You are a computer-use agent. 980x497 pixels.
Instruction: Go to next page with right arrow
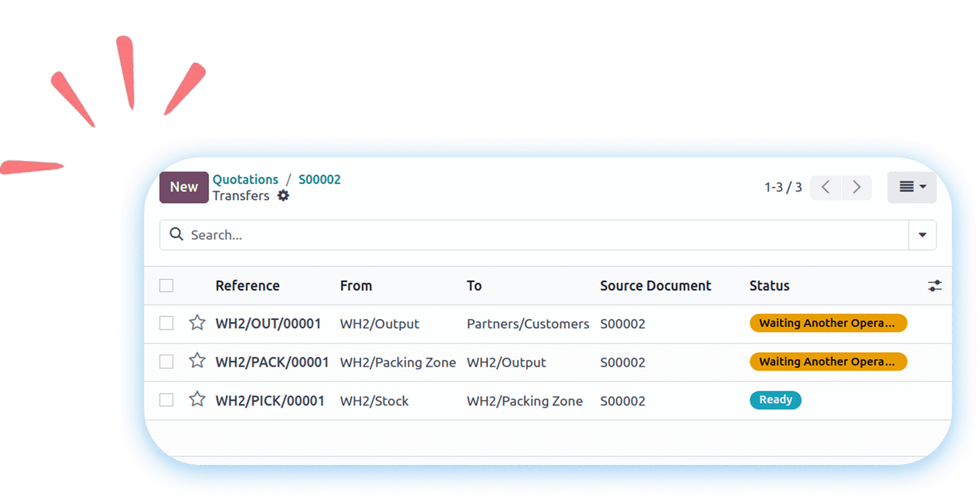pos(856,187)
